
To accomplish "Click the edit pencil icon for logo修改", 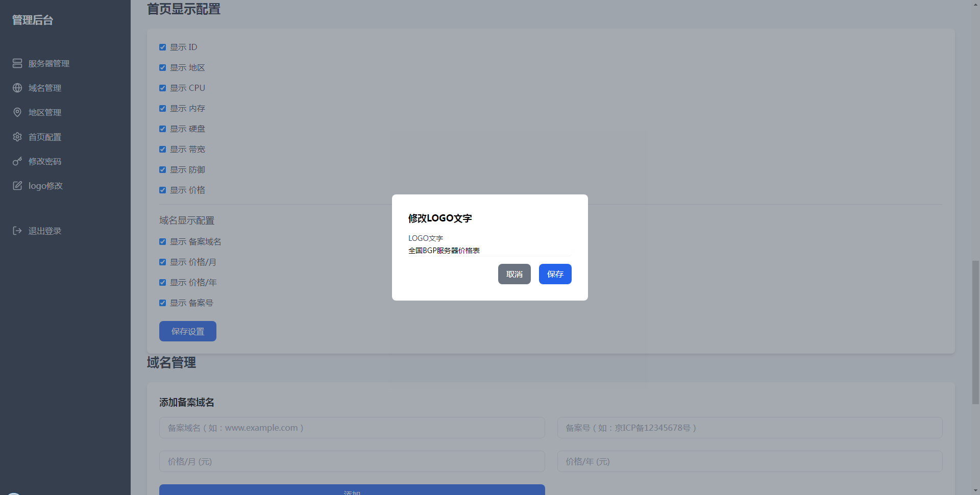I will coord(17,186).
